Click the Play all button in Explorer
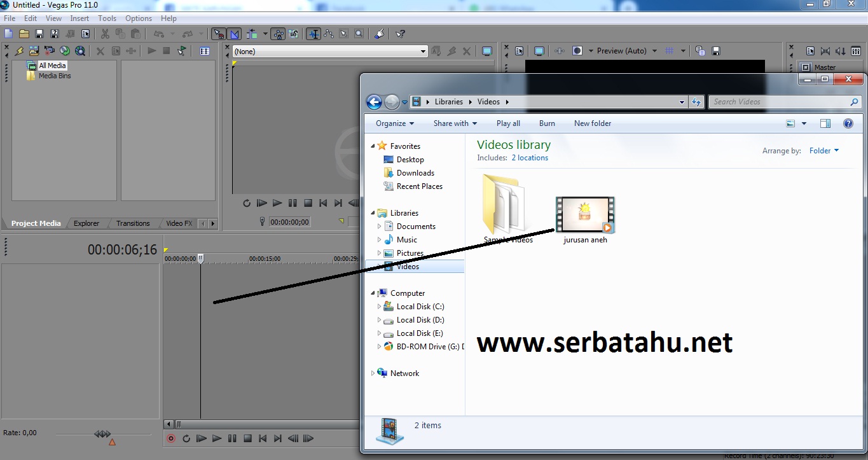868x460 pixels. tap(508, 123)
